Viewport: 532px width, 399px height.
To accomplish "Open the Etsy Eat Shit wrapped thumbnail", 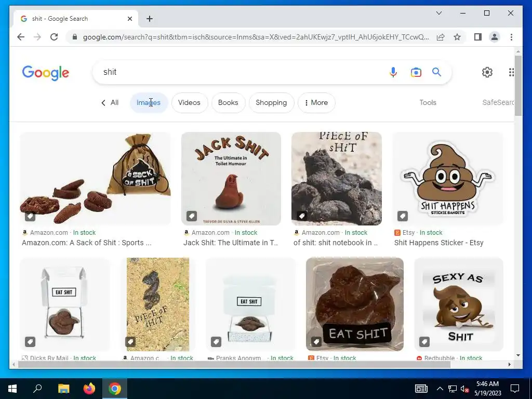I will pyautogui.click(x=355, y=304).
